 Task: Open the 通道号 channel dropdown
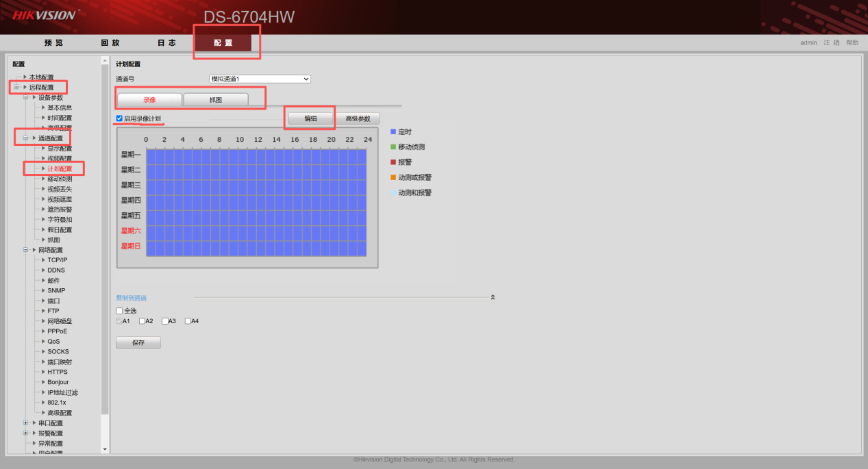click(x=260, y=79)
